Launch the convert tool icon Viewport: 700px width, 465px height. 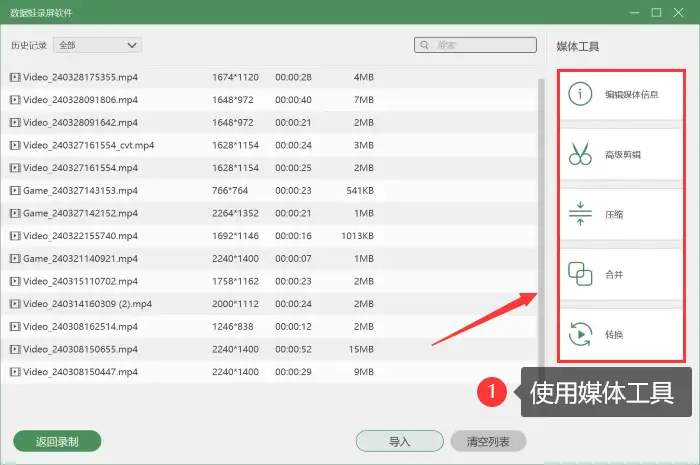pyautogui.click(x=580, y=334)
